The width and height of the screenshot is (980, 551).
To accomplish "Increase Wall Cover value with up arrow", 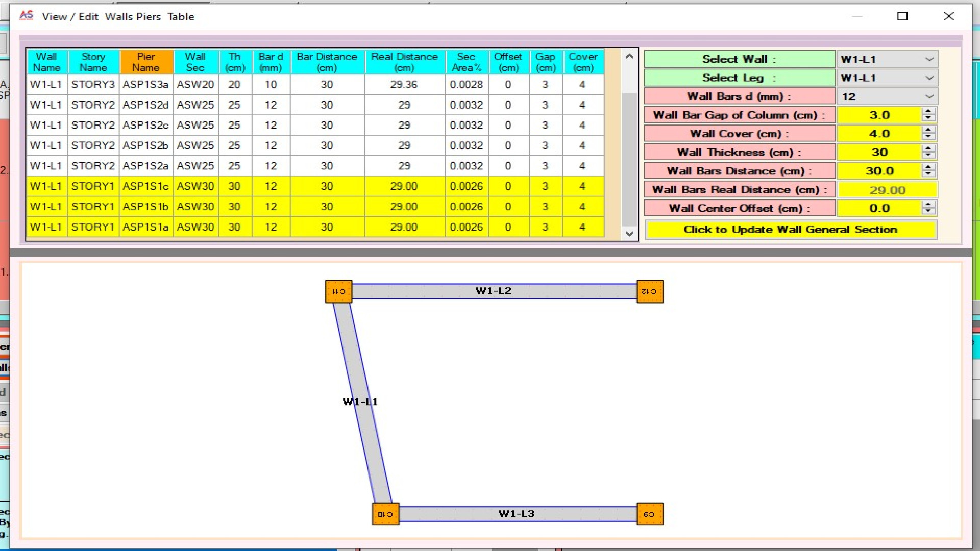I will point(928,130).
